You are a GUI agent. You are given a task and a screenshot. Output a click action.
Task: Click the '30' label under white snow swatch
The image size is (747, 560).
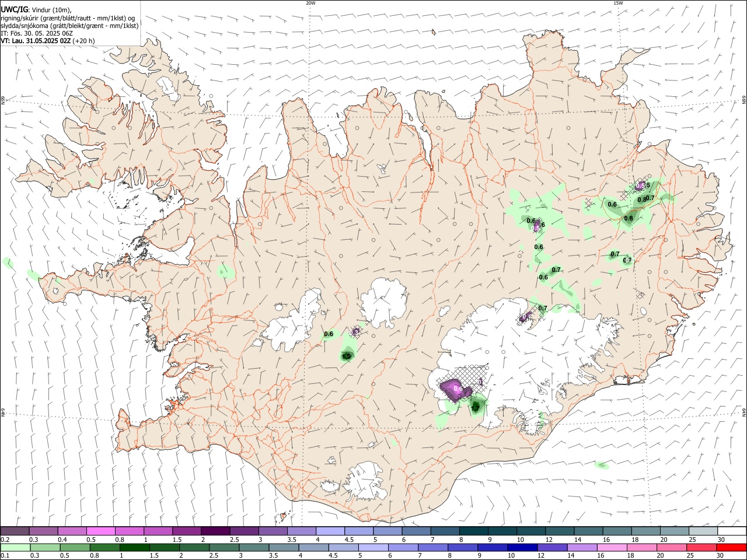(721, 540)
